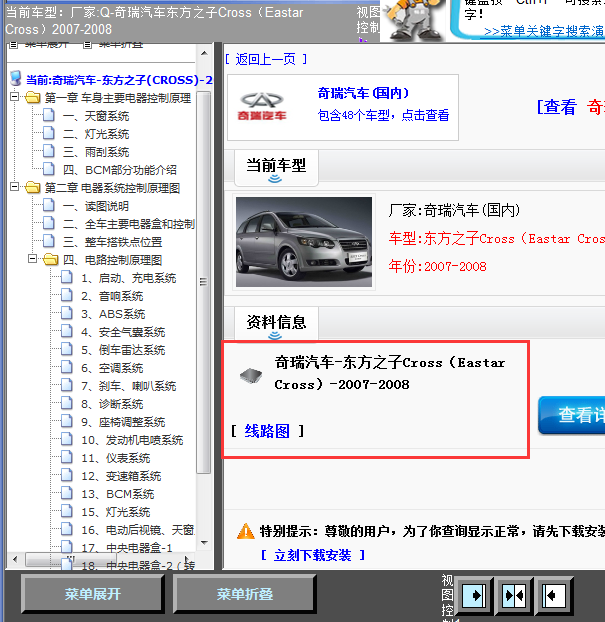Select 三、整车搭铁点位置 entry
605x622 pixels.
coord(113,242)
